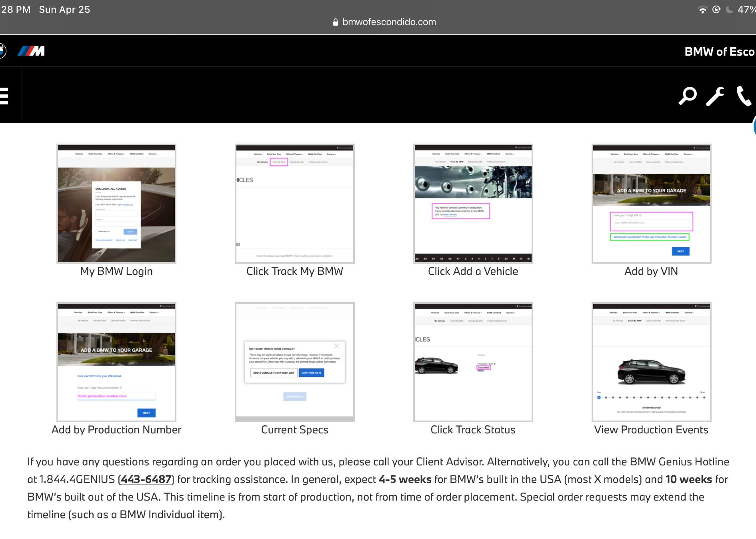Click the BMW roundel logo
The image size is (756, 539).
[x=2, y=51]
